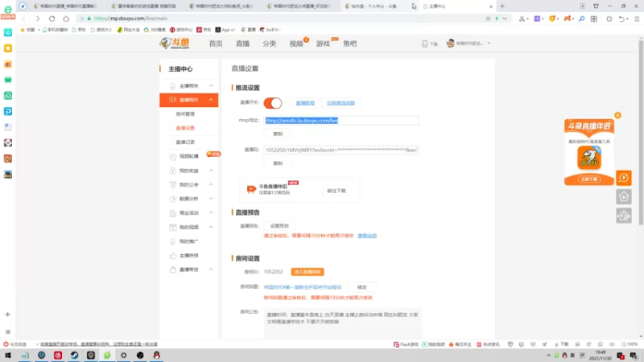This screenshot has width=644, height=362.
Task: Click the Douyu companion ad download button
Action: pos(589,179)
